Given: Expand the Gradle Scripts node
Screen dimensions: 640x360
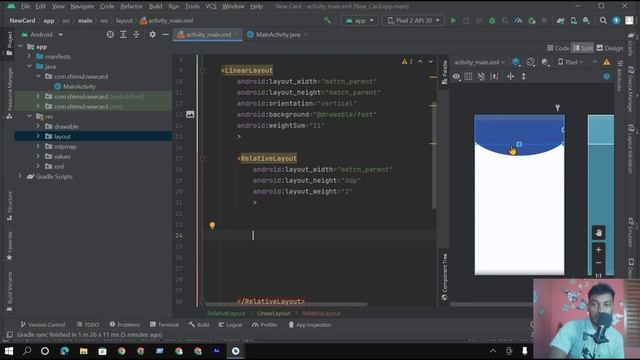Looking at the screenshot, I should 20,176.
